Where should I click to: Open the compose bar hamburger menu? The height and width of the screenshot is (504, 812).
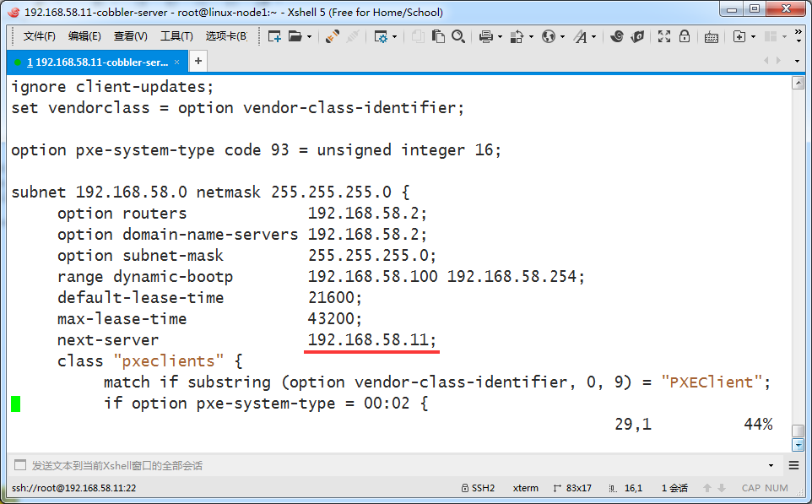pos(794,466)
